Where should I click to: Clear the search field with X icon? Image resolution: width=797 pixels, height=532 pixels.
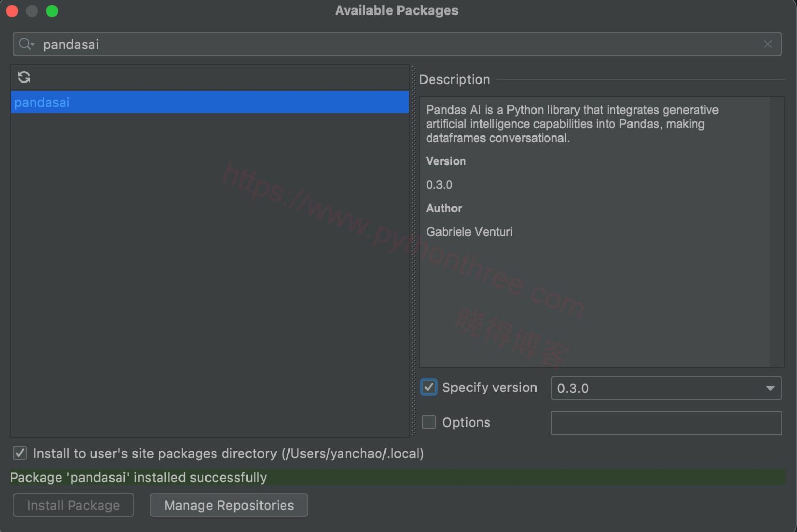point(768,45)
